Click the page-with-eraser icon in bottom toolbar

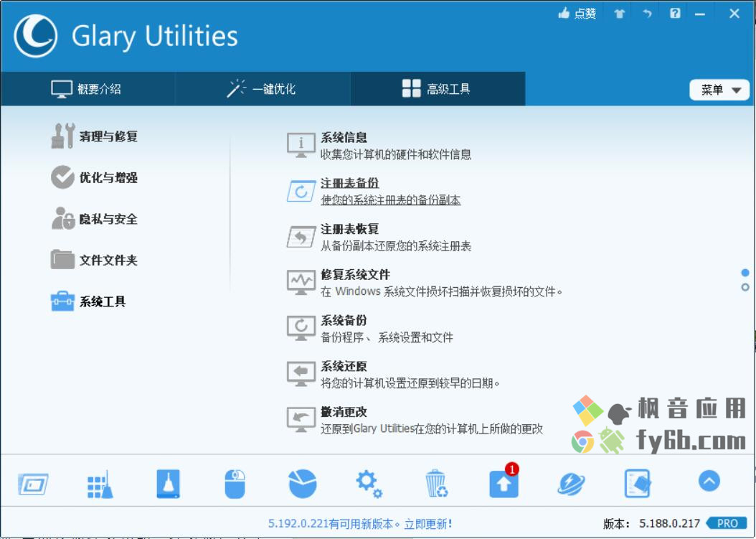click(638, 484)
